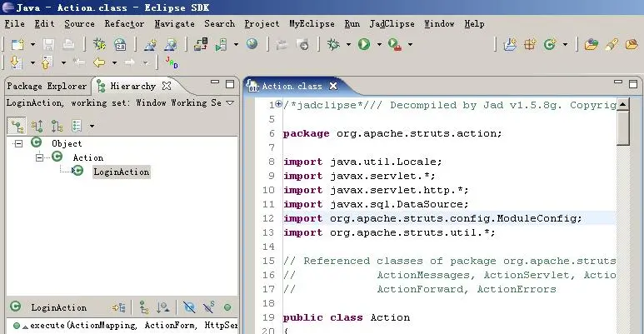644x334 pixels.
Task: Click the Run External Tools icon
Action: [395, 44]
